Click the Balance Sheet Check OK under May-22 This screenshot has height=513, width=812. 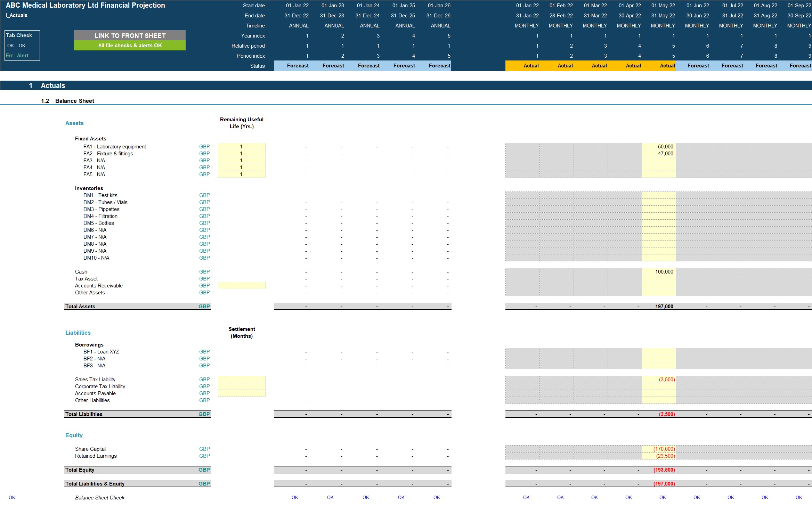[663, 498]
